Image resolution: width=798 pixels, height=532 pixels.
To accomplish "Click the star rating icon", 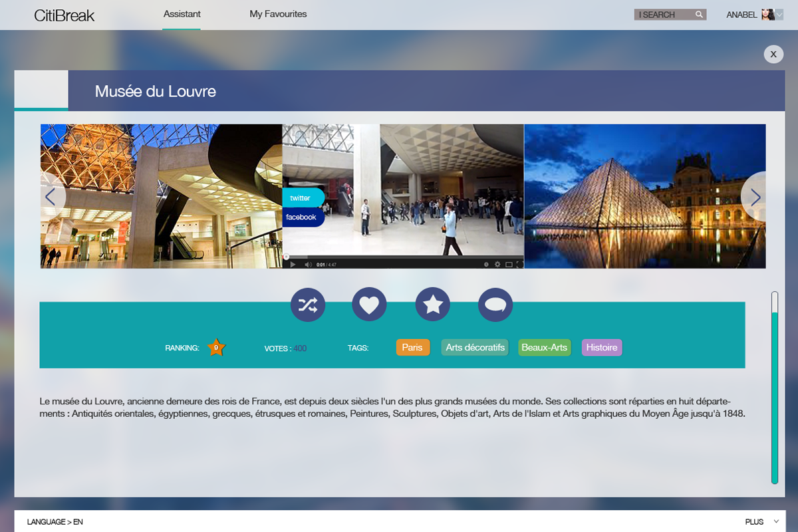I will [433, 305].
